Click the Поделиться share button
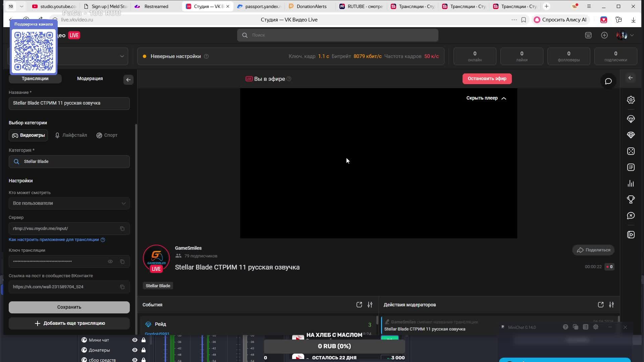 tap(593, 250)
